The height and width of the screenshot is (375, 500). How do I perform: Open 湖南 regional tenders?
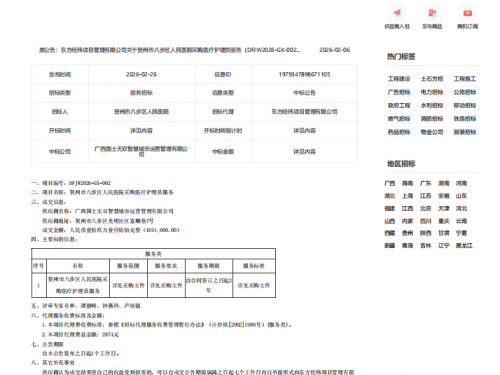(x=444, y=183)
